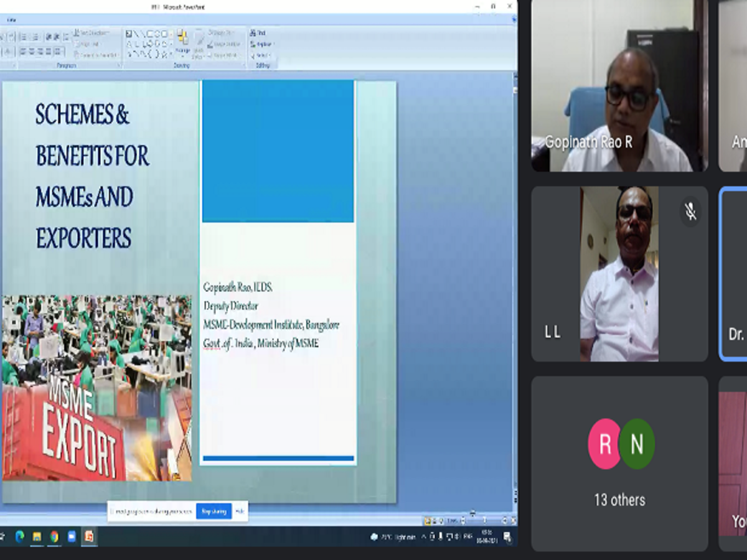This screenshot has width=747, height=560.
Task: Click the Hide link beside Stop sharing
Action: click(x=240, y=511)
